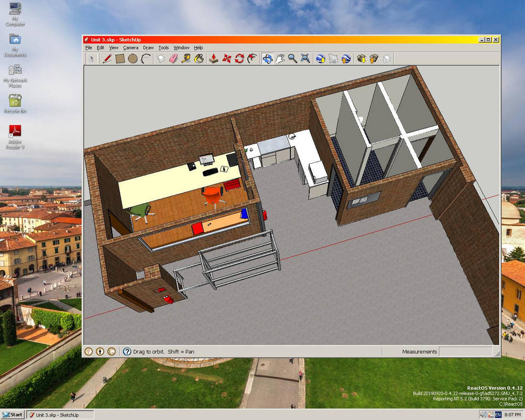The height and width of the screenshot is (420, 525).
Task: Click inside the Measurements box
Action: (466, 351)
